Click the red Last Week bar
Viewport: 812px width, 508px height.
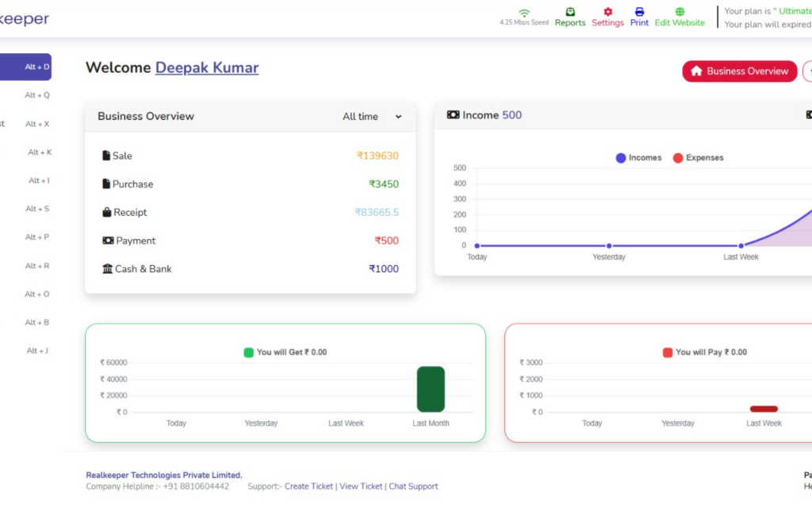click(764, 409)
